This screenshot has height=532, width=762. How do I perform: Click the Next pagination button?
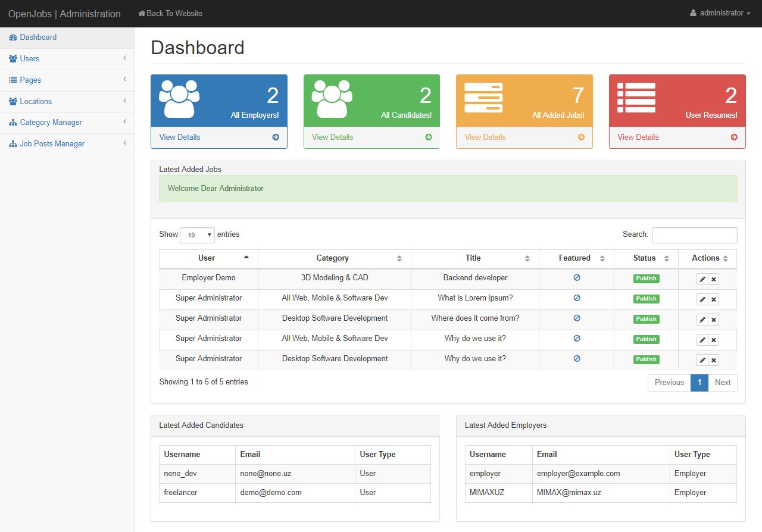pos(722,383)
